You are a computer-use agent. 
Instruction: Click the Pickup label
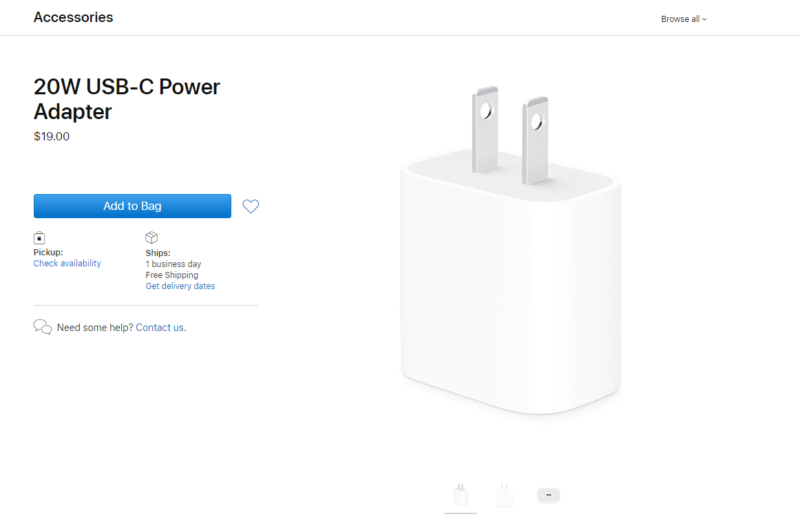(x=48, y=253)
